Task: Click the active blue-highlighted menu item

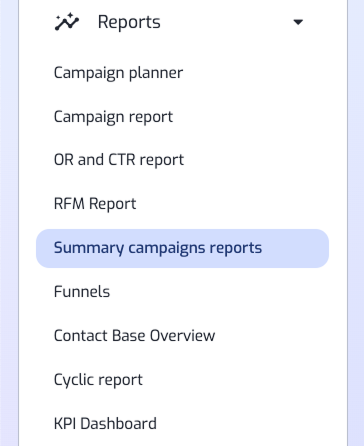Action: click(182, 248)
